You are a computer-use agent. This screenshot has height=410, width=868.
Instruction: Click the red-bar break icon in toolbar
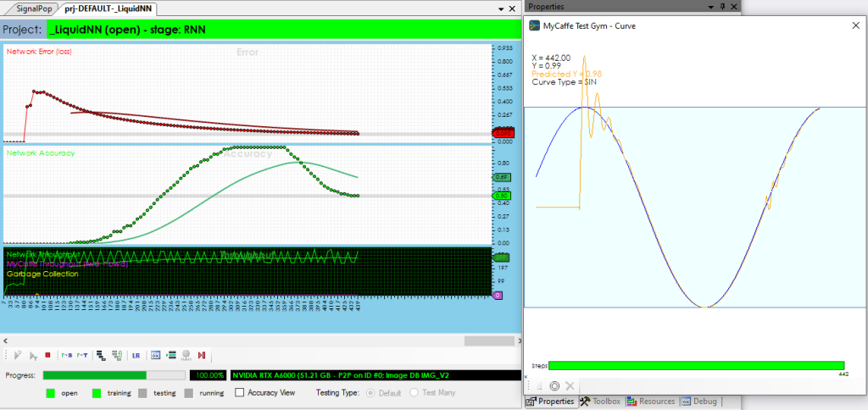202,356
